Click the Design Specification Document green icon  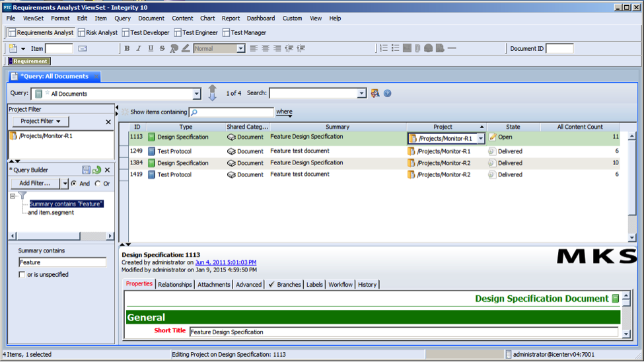(x=615, y=299)
